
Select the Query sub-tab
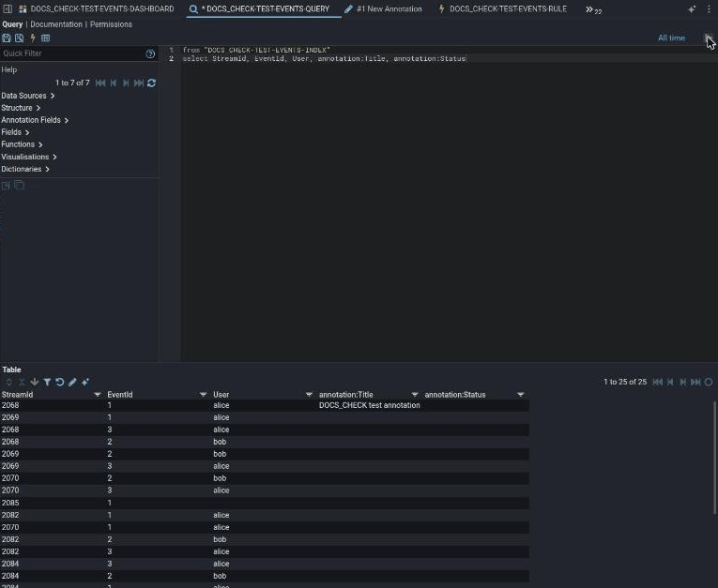12,24
